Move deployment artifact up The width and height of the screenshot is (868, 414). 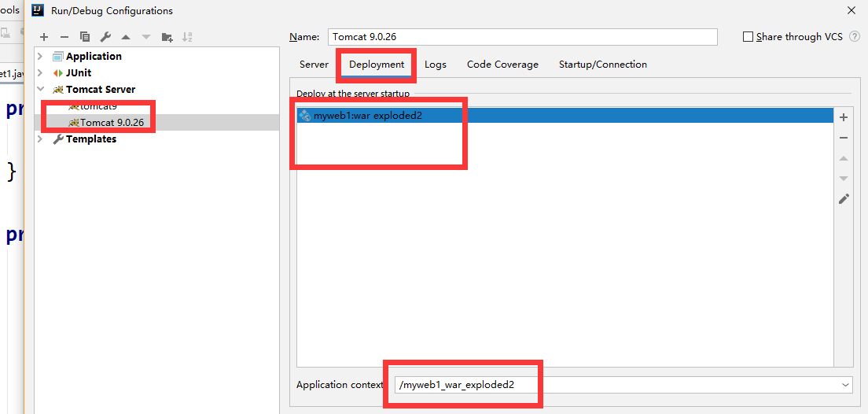coord(844,158)
